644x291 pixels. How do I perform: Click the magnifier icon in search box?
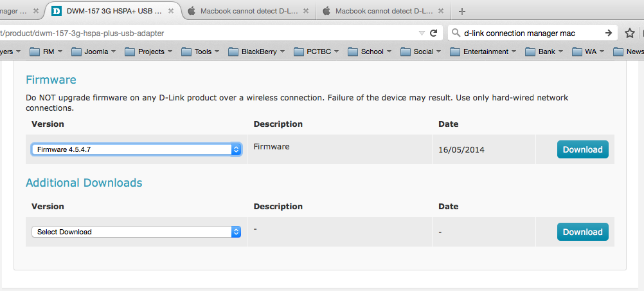point(456,33)
